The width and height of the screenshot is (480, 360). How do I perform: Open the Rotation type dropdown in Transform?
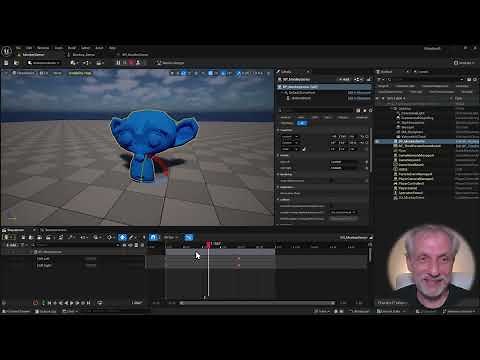(290, 143)
